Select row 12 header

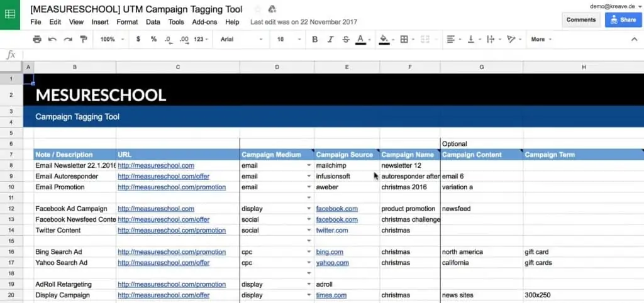click(11, 209)
